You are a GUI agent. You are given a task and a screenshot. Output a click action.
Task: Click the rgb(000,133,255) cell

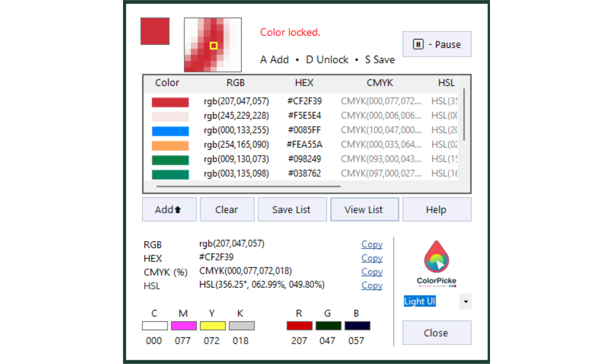(x=236, y=130)
